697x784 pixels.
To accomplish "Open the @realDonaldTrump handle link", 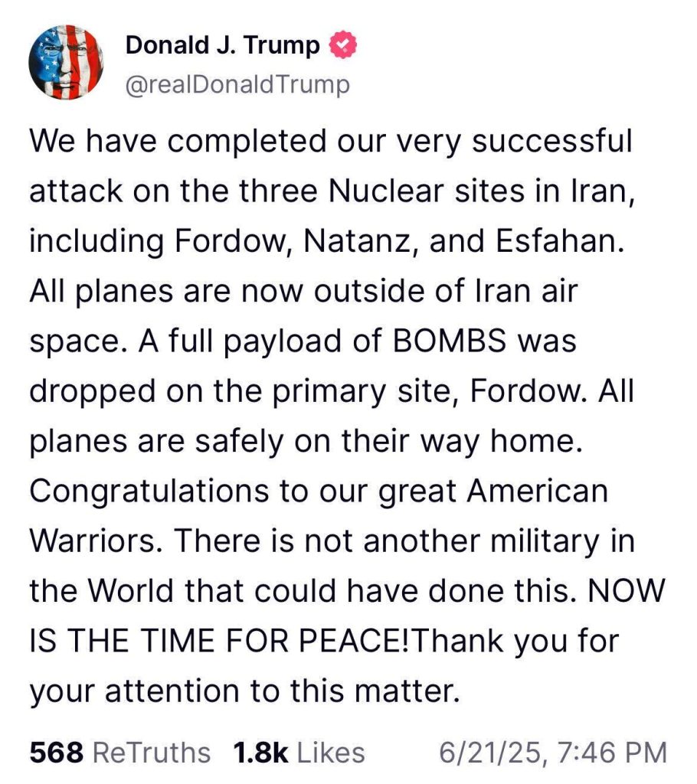I will (237, 83).
